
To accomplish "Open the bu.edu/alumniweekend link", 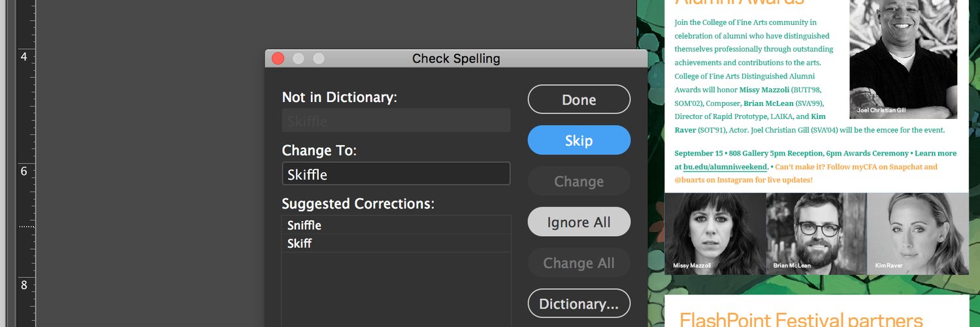I will click(x=725, y=167).
